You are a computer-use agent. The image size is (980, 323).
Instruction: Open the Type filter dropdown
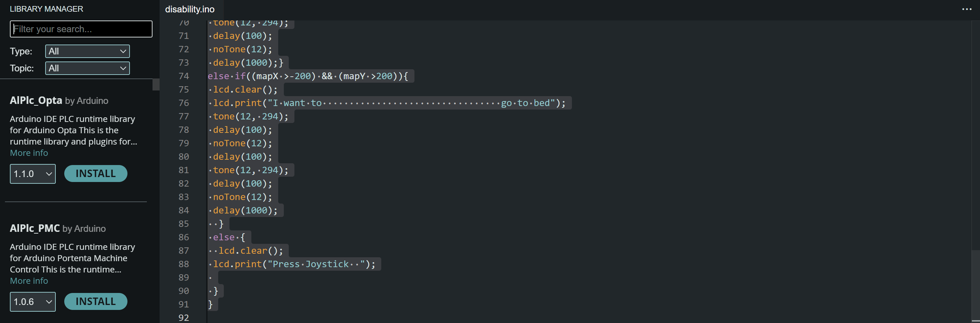pyautogui.click(x=88, y=52)
